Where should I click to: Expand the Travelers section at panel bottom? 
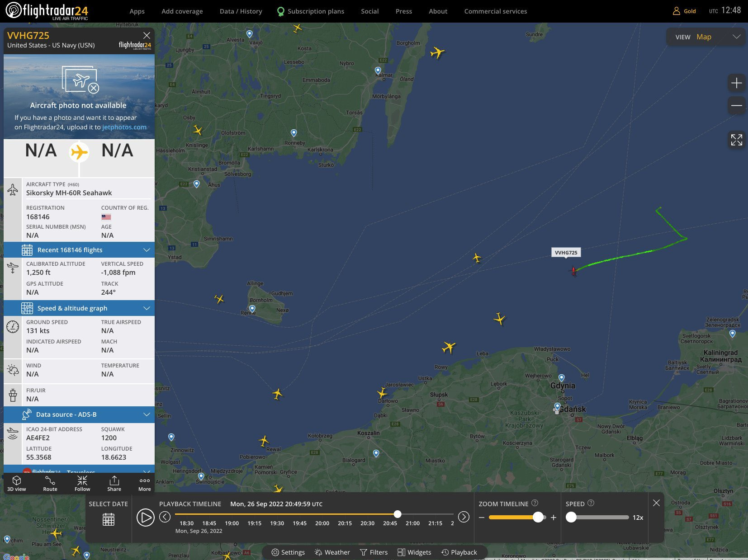coord(79,470)
